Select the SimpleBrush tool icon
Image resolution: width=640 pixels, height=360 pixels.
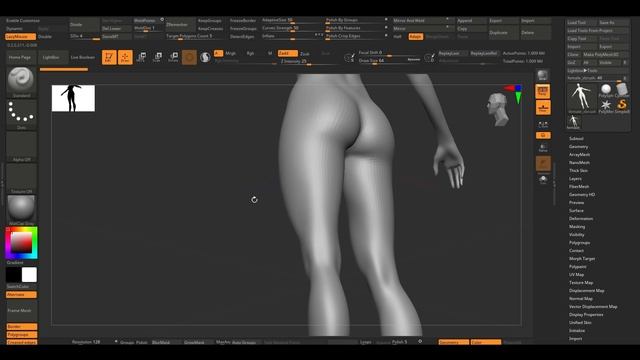(x=622, y=106)
